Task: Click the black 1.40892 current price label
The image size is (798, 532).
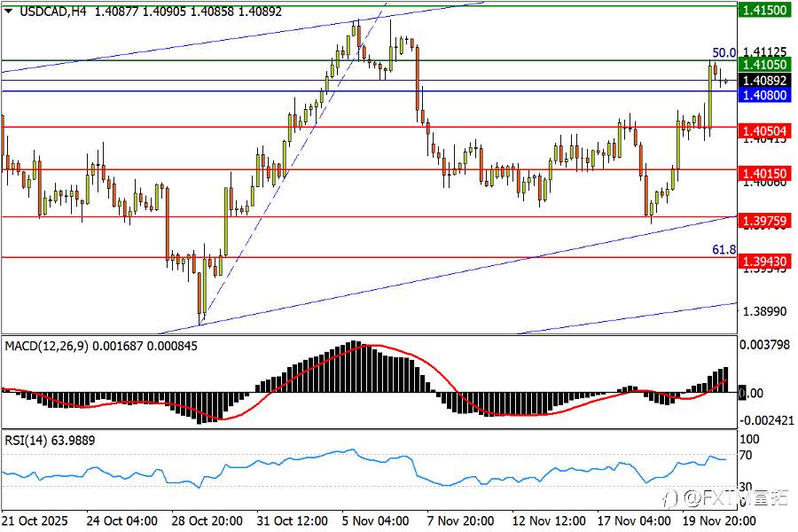Action: tap(764, 81)
